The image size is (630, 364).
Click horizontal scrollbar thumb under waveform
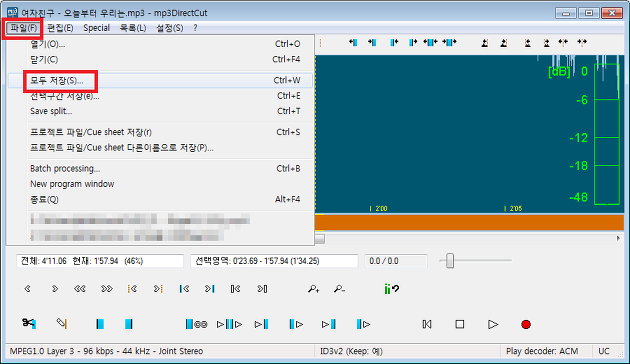tap(320, 239)
